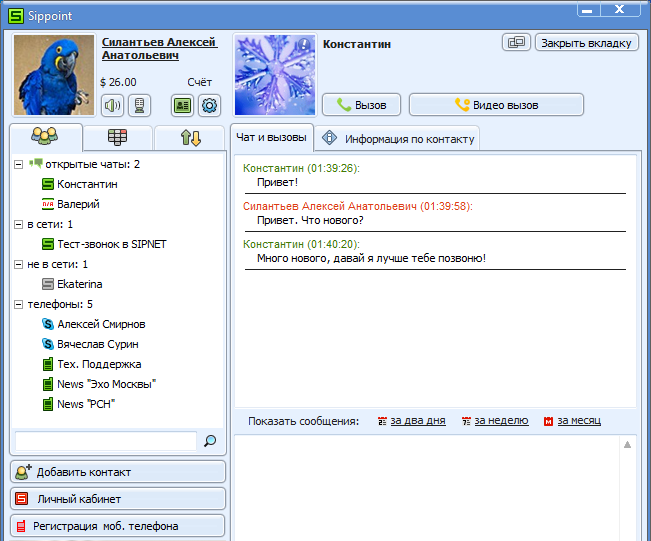Select News "РСН" phone entry
Viewport: 651px width, 541px height.
tap(79, 404)
